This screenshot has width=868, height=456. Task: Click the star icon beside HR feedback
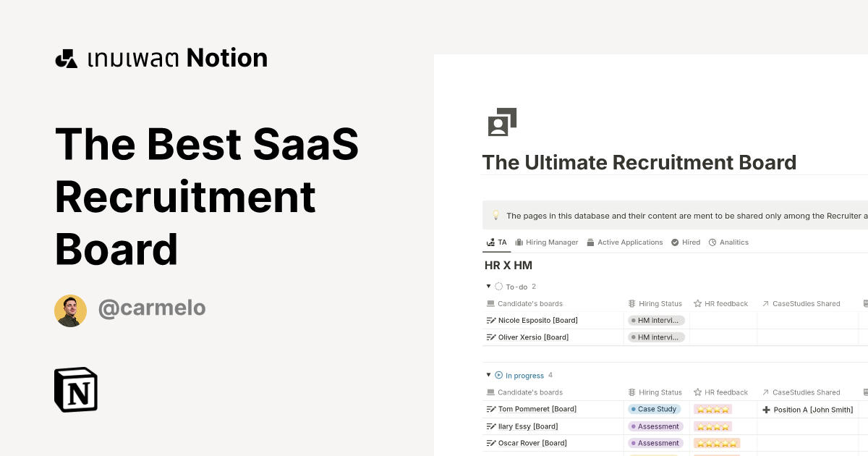(x=697, y=303)
